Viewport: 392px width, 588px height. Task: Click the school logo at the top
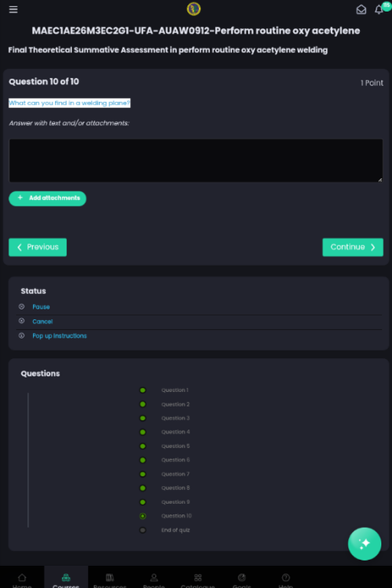click(194, 9)
